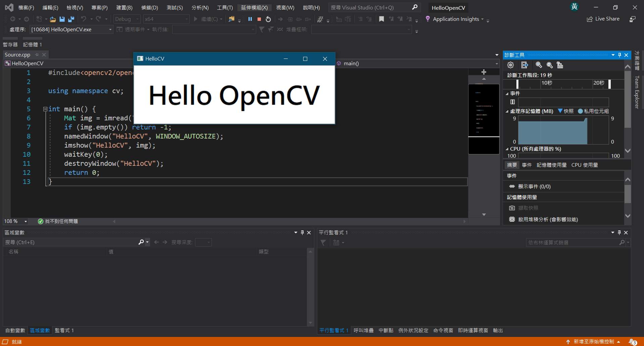The width and height of the screenshot is (644, 346).
Task: Collapse the main function code block
Action: [x=45, y=109]
